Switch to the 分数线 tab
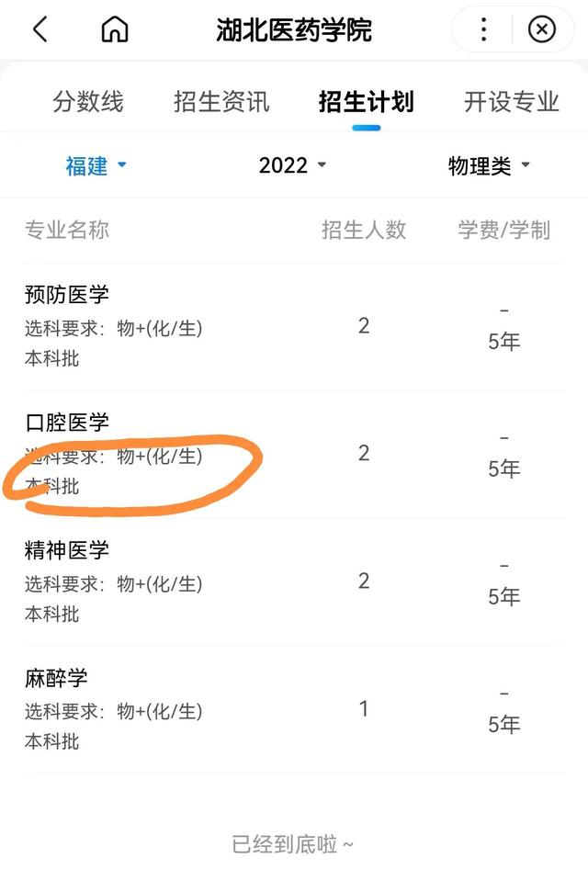The height and width of the screenshot is (869, 588). [84, 102]
